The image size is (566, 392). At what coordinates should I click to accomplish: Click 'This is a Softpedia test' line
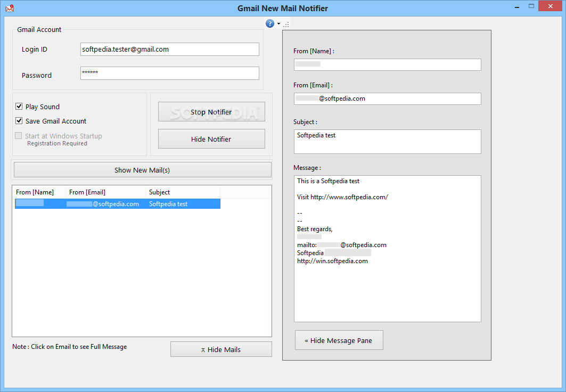click(328, 181)
